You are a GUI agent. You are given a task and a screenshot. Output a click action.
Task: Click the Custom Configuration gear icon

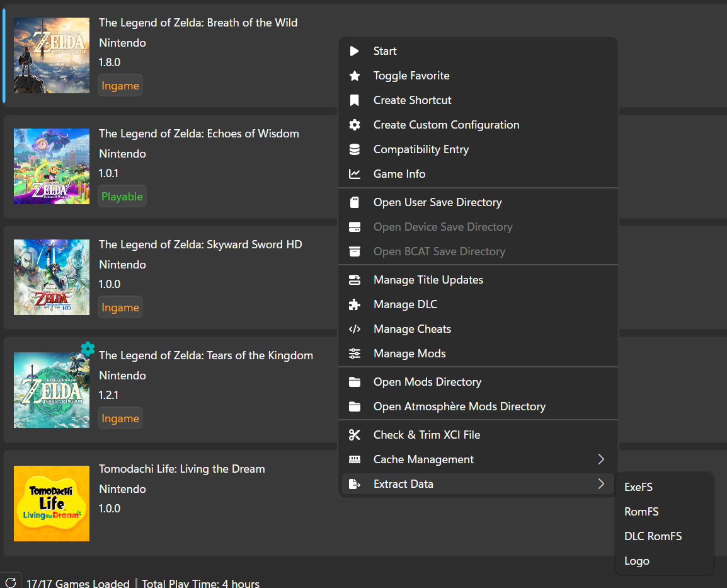click(354, 125)
